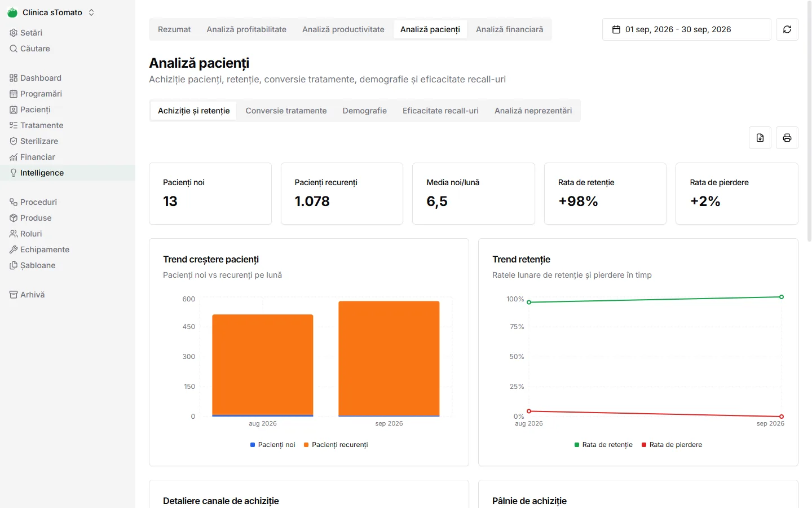
Task: Click the print report button
Action: pos(787,138)
